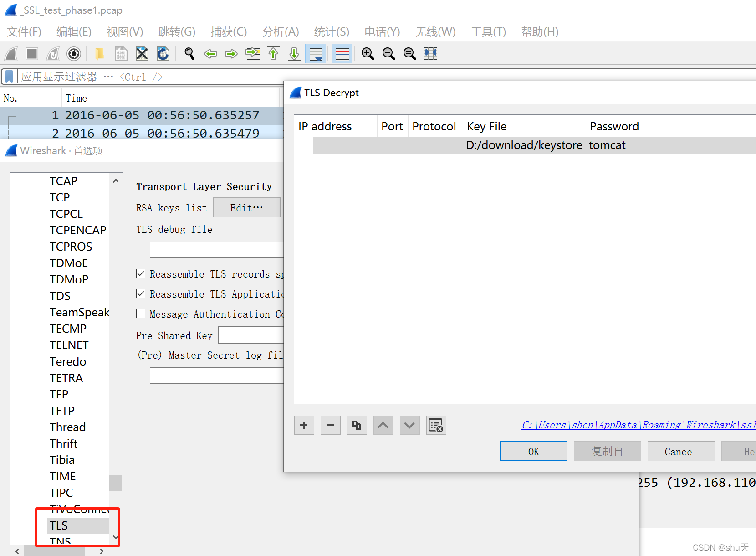Open the 文件(F) menu

tap(24, 32)
